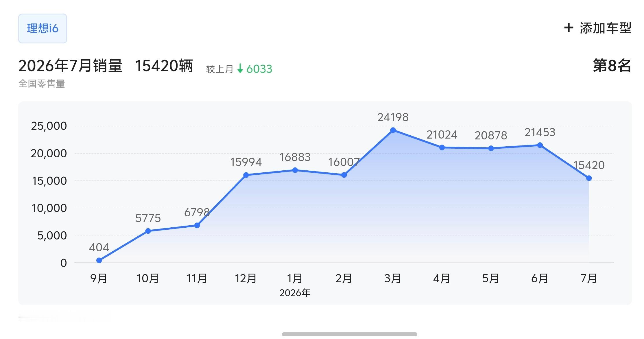Image resolution: width=644 pixels, height=339 pixels.
Task: Click the 5月 x-axis label
Action: pyautogui.click(x=490, y=279)
